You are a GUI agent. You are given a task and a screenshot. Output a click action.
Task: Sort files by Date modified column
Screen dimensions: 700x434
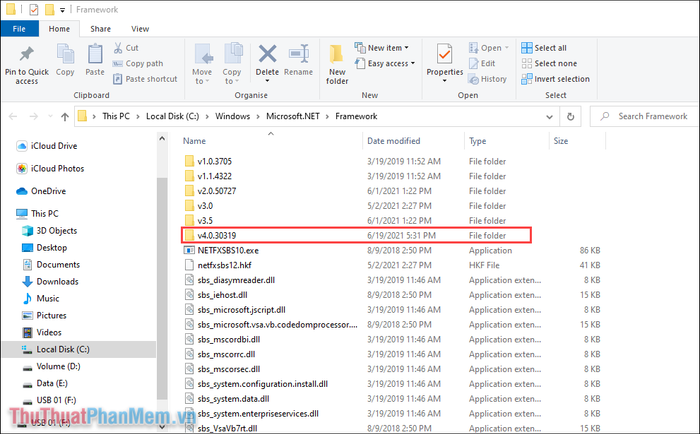pyautogui.click(x=393, y=141)
